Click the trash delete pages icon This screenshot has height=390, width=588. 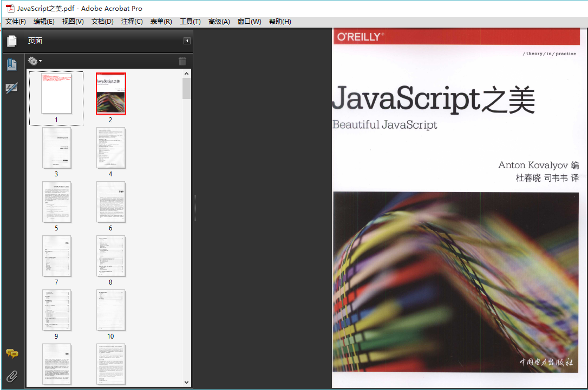(182, 61)
